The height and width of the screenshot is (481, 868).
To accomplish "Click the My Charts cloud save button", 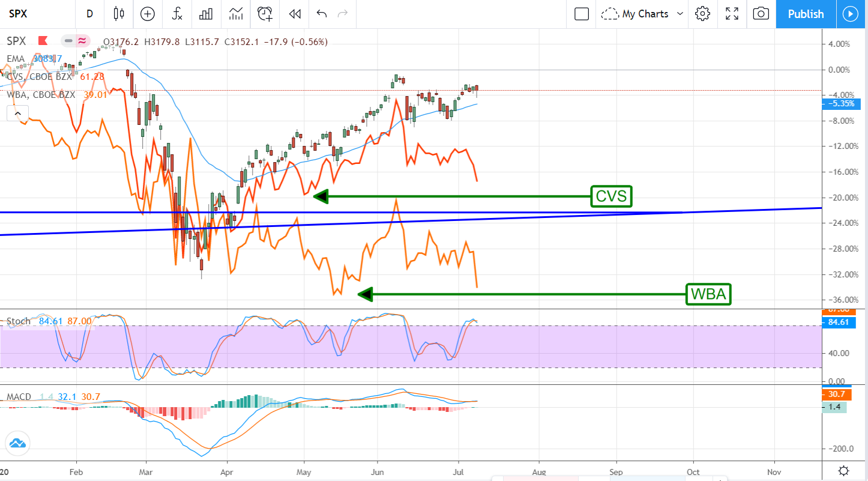I will [635, 14].
